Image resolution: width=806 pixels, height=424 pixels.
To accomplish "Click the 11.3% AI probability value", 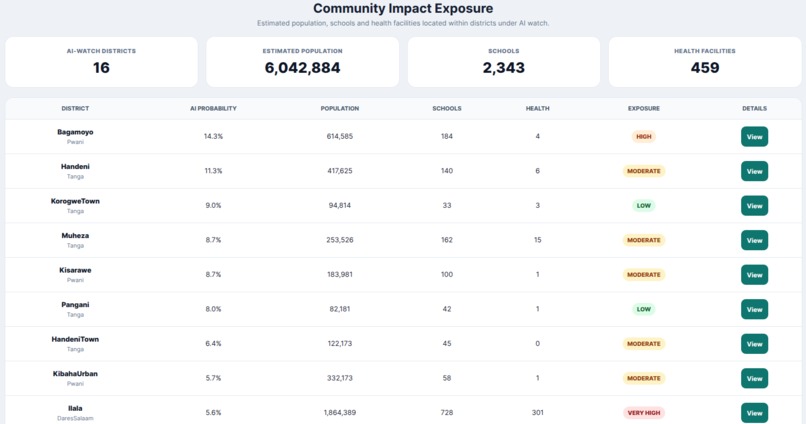I will pos(213,171).
